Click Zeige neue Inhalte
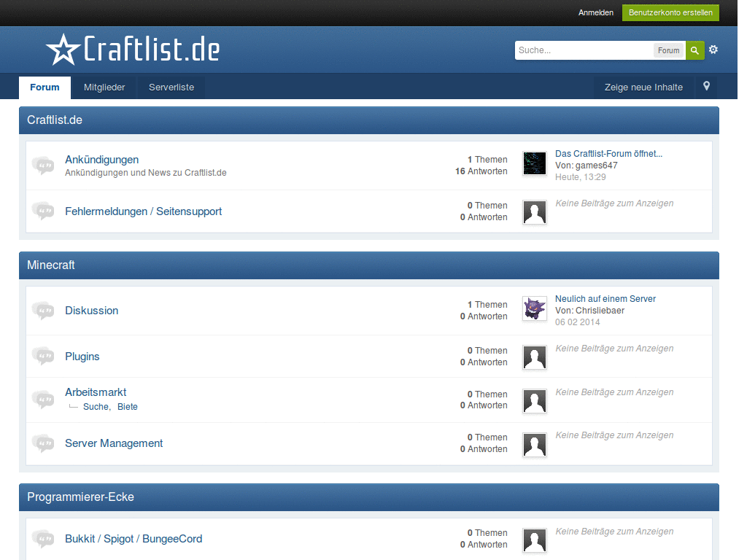 pos(643,87)
